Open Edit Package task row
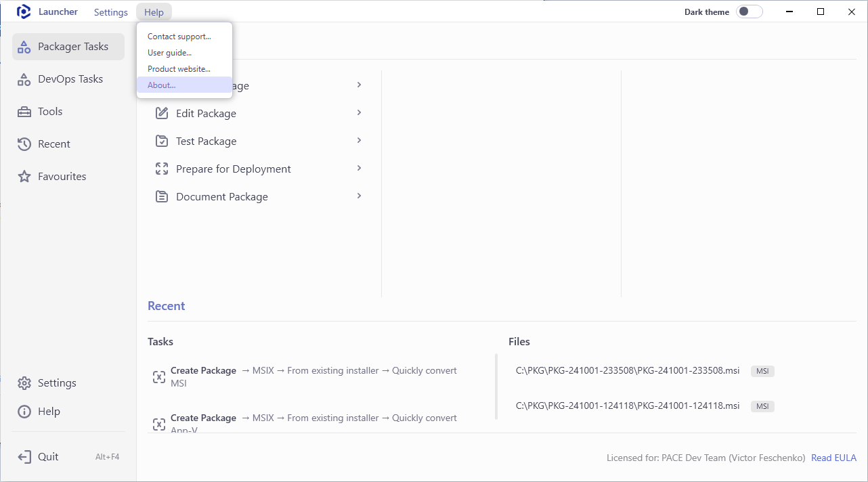Viewport: 868px width, 482px height. click(259, 113)
